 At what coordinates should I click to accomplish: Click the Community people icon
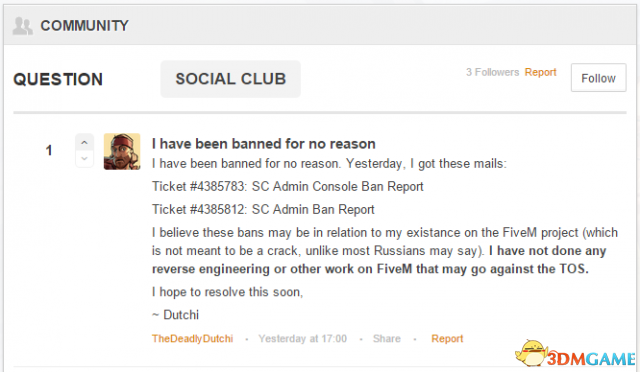pyautogui.click(x=22, y=26)
